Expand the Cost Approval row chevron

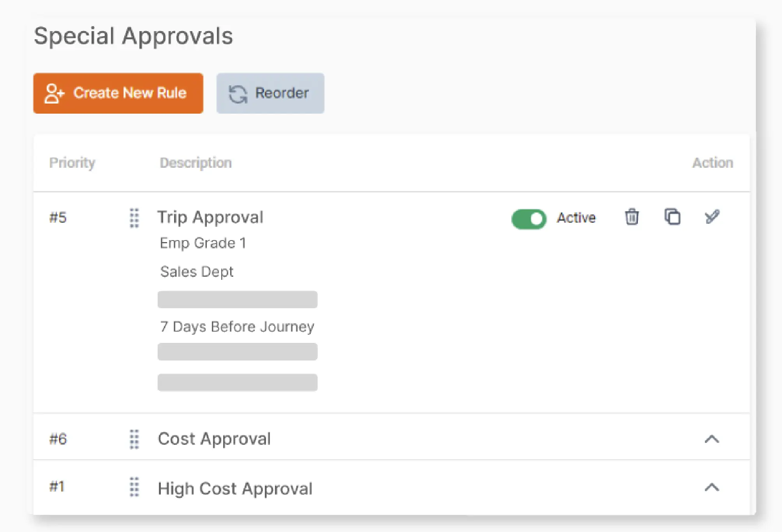tap(712, 439)
